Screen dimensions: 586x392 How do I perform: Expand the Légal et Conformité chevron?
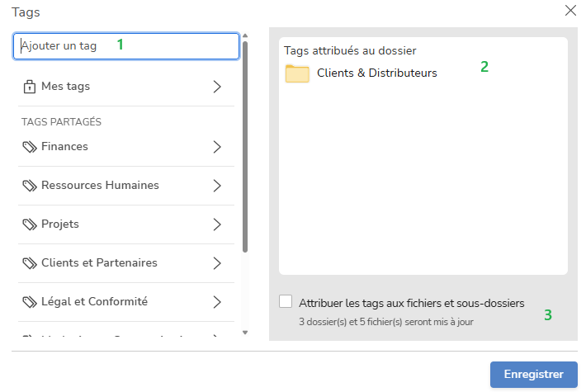[217, 302]
